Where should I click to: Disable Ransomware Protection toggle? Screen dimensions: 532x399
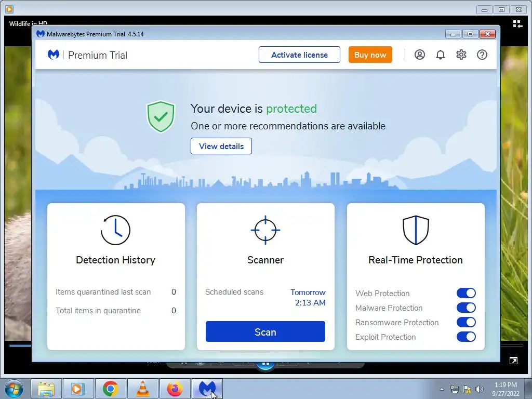(x=466, y=322)
